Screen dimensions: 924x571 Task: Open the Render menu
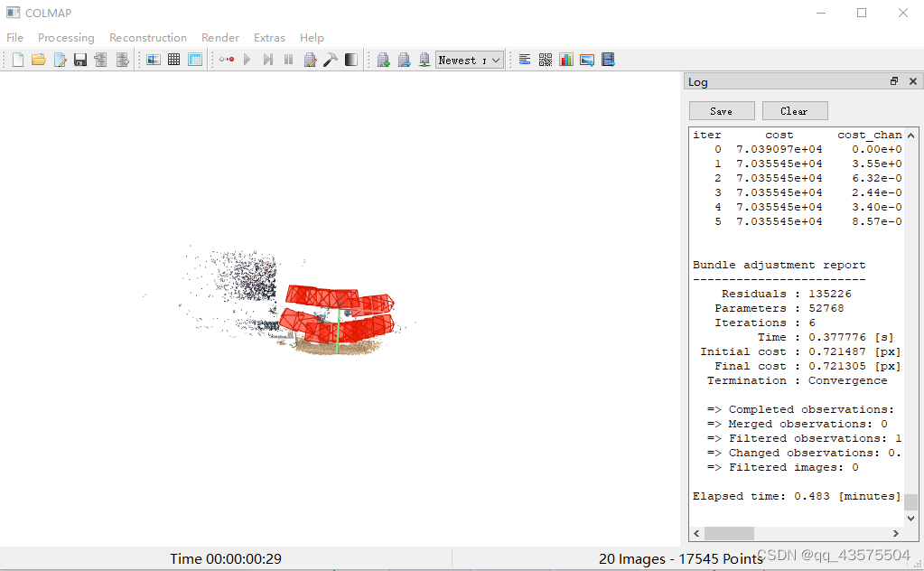tap(220, 38)
